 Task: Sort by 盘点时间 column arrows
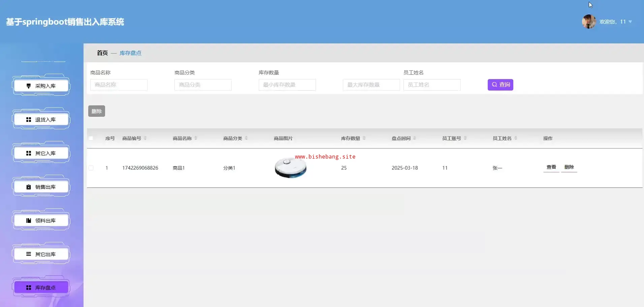[415, 138]
